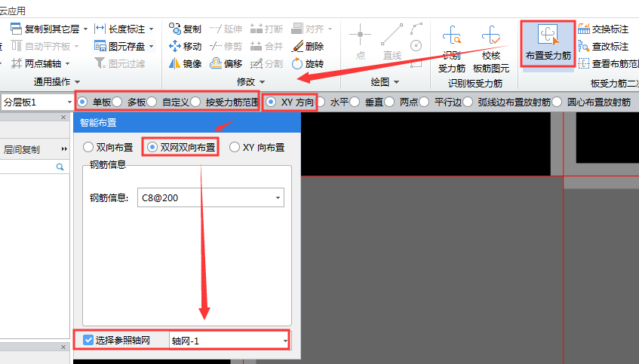The image size is (639, 364).
Task: Click the 打断 break tool
Action: [x=266, y=29]
